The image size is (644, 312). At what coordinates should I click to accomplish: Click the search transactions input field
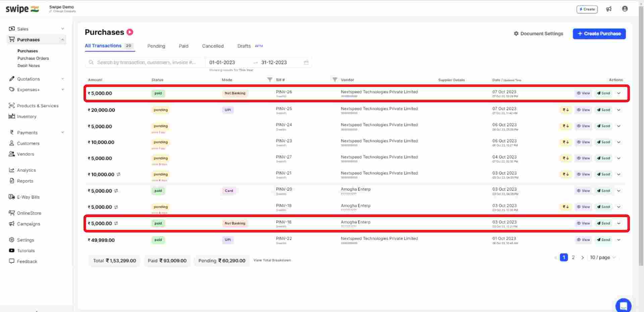(145, 62)
